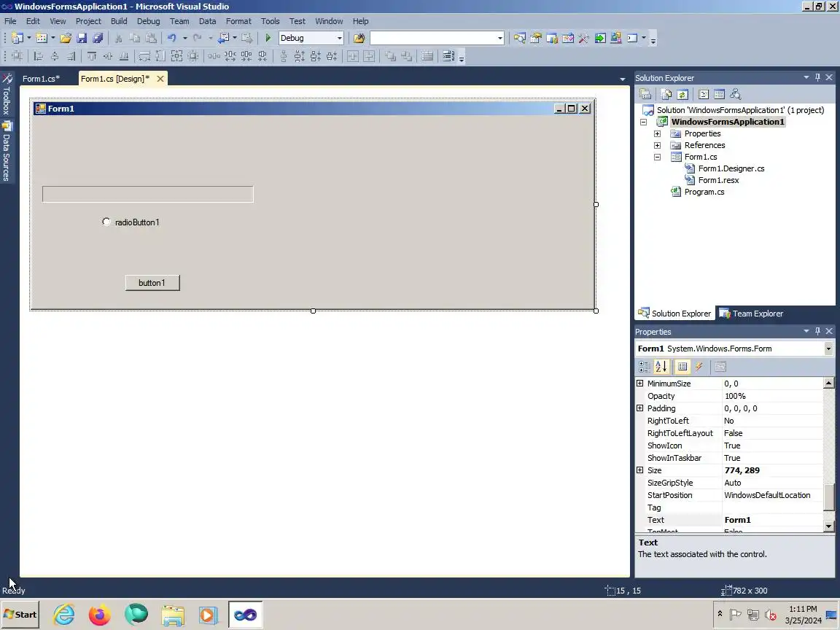Screen dimensions: 840x630
Task: Click View Designer icon in Solution Explorer
Action: (x=720, y=94)
